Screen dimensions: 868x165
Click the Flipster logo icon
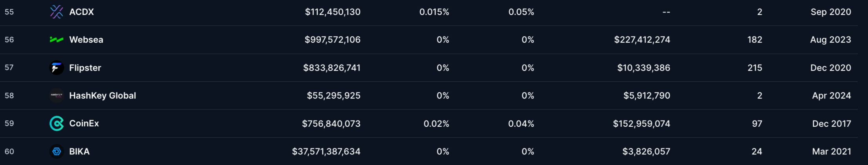coord(56,68)
